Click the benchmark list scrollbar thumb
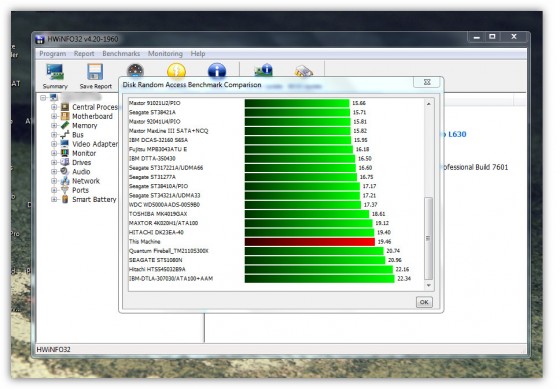560x389 pixels. [x=429, y=238]
